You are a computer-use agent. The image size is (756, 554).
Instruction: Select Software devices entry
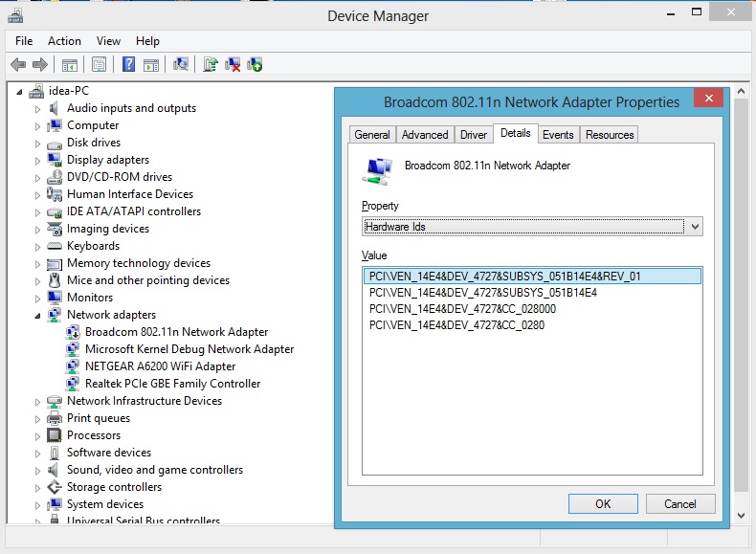click(109, 453)
